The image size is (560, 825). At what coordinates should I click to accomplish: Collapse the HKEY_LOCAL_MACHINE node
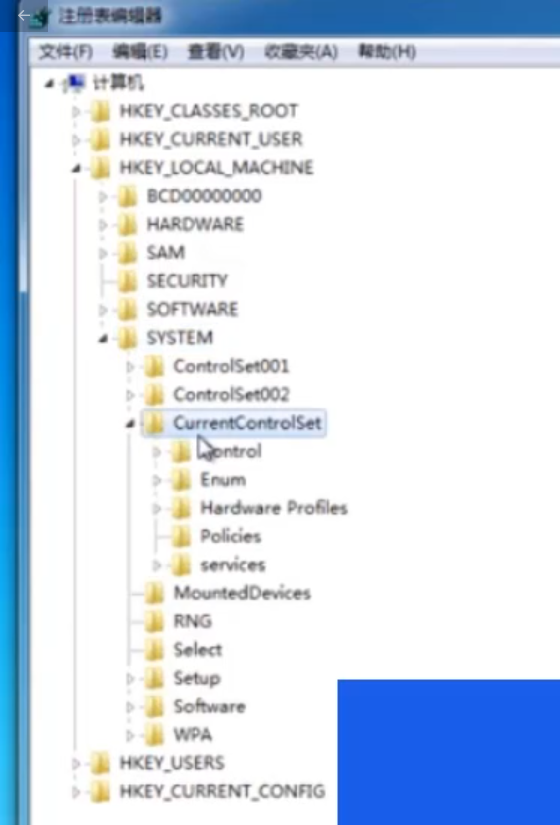coord(76,168)
